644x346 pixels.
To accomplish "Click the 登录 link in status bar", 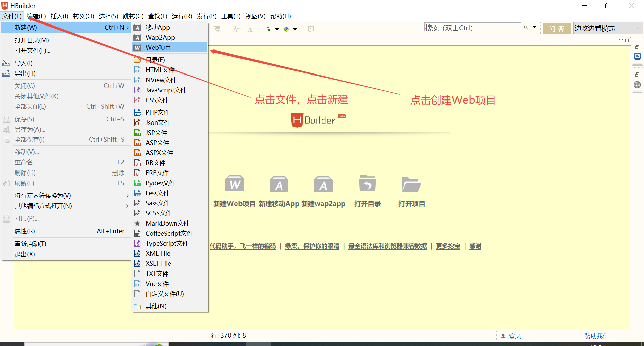I will pyautogui.click(x=515, y=336).
